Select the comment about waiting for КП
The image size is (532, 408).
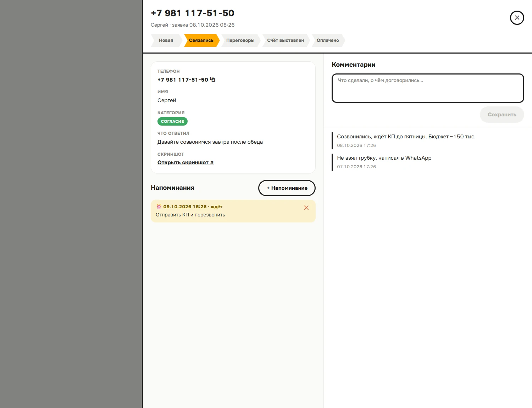point(406,140)
